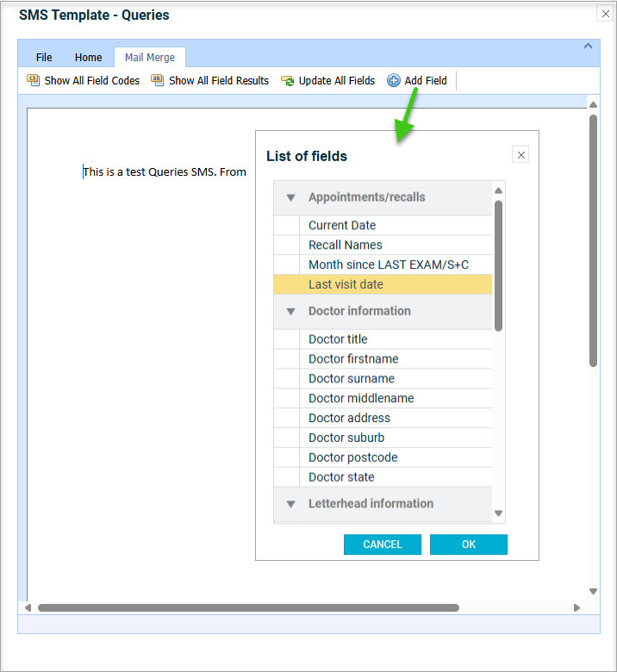Collapse the Doctor information group
Image resolution: width=617 pixels, height=672 pixels.
(290, 312)
